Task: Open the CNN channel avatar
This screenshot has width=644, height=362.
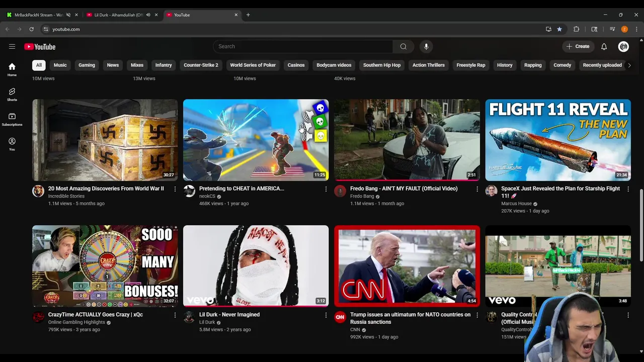Action: [x=340, y=317]
